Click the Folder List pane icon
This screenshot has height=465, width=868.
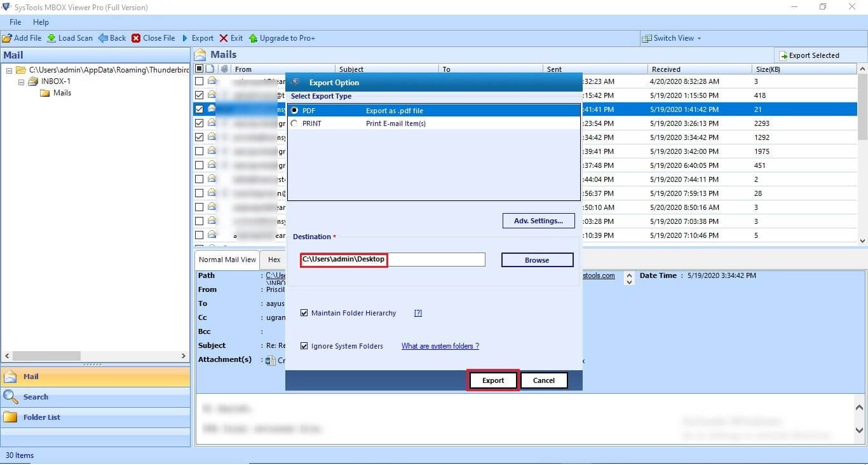tap(10, 417)
